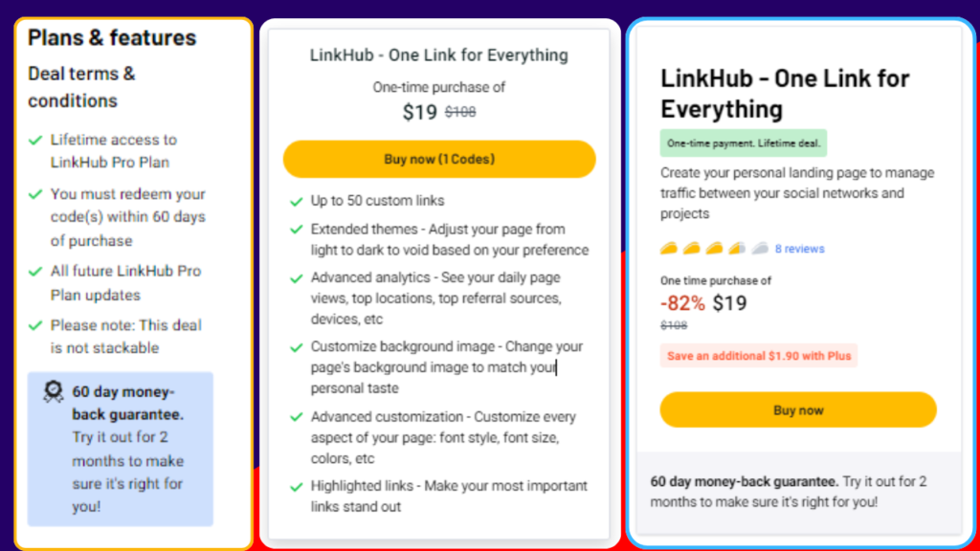Click the One-time payment Lifetime deal badge
The image size is (980, 551).
tap(743, 143)
